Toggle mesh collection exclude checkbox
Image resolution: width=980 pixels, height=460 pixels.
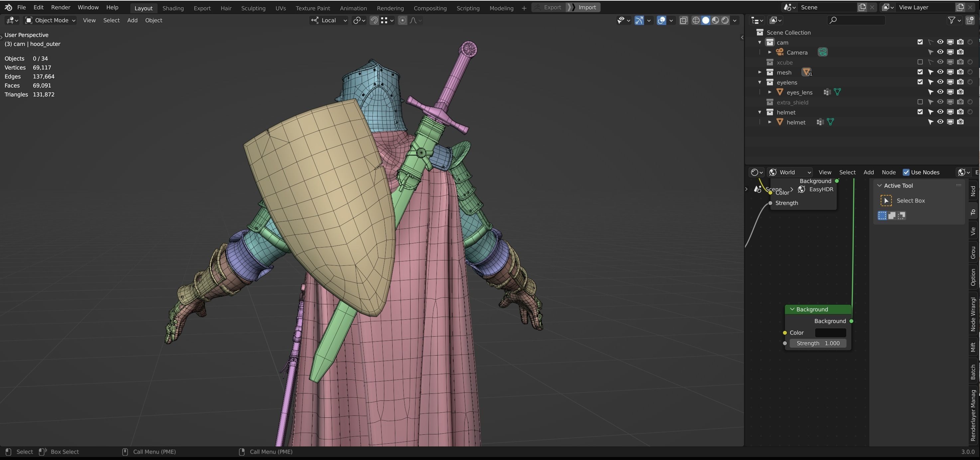(x=920, y=72)
